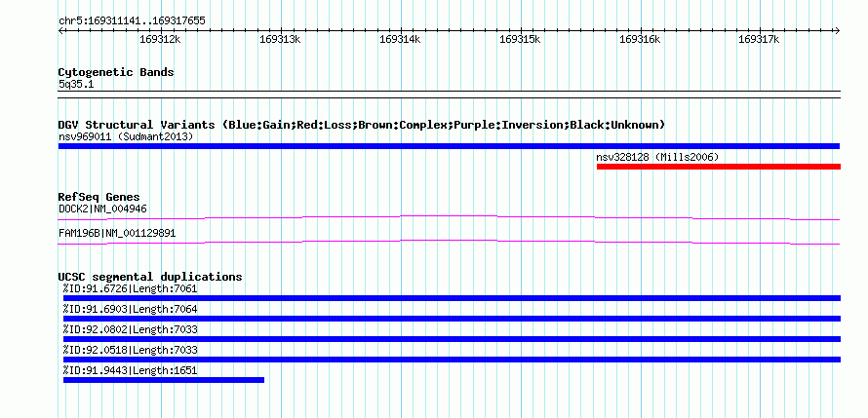Image resolution: width=868 pixels, height=418 pixels.
Task: Click the blue nsv969011 gain variant bar
Action: 449,146
